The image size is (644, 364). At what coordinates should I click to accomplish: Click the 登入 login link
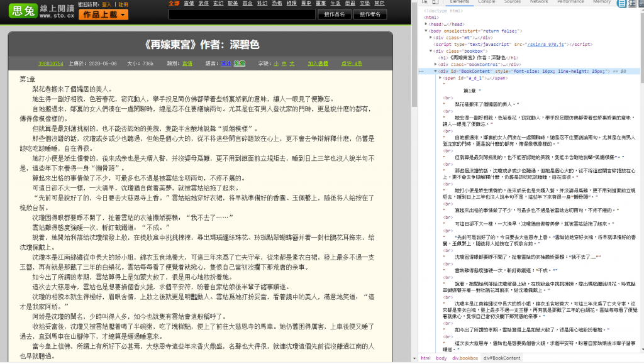click(106, 4)
